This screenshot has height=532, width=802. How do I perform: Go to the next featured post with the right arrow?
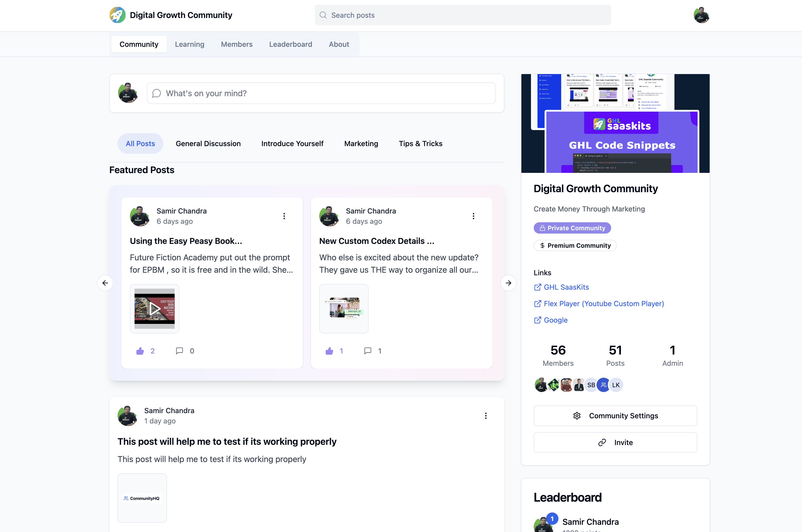(508, 283)
